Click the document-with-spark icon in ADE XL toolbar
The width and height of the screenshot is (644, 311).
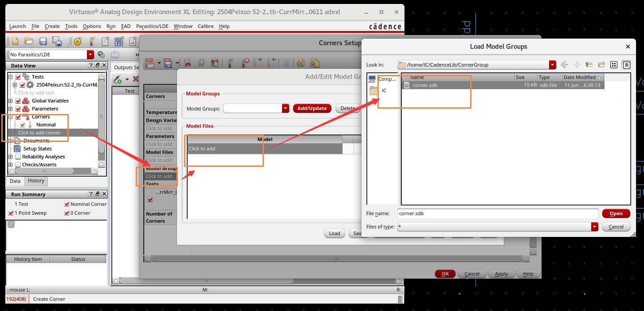click(x=106, y=41)
